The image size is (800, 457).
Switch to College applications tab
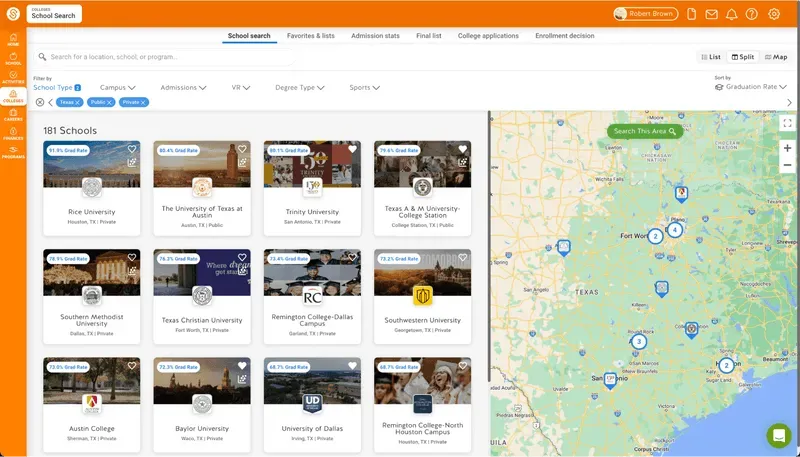click(488, 36)
